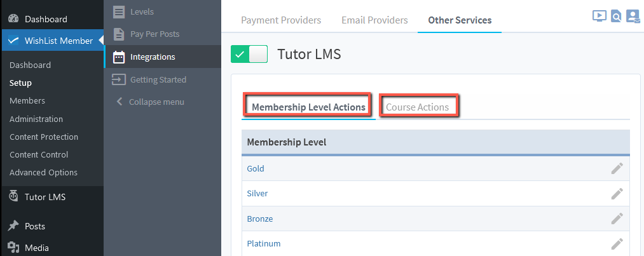Click the Platinum row edit pencil

click(x=617, y=243)
